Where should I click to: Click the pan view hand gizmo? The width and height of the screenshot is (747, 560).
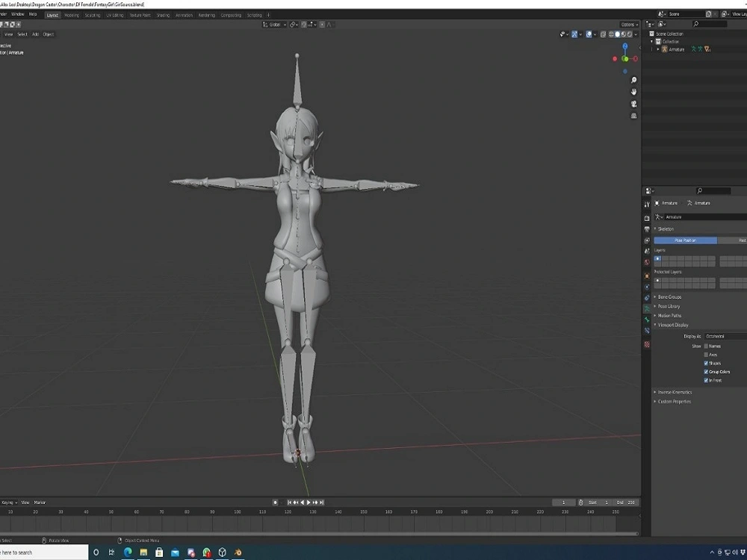tap(633, 92)
